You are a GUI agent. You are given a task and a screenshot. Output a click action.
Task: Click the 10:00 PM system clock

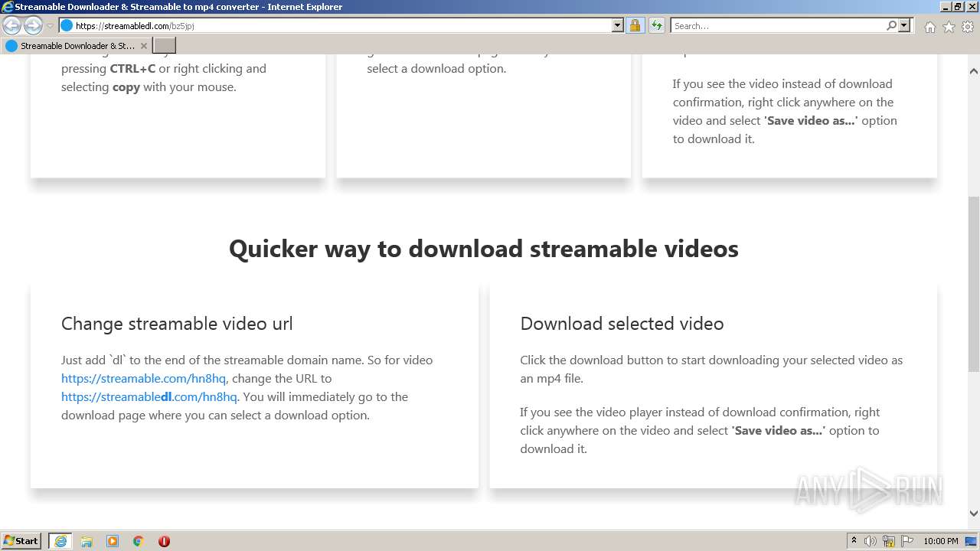(x=940, y=541)
